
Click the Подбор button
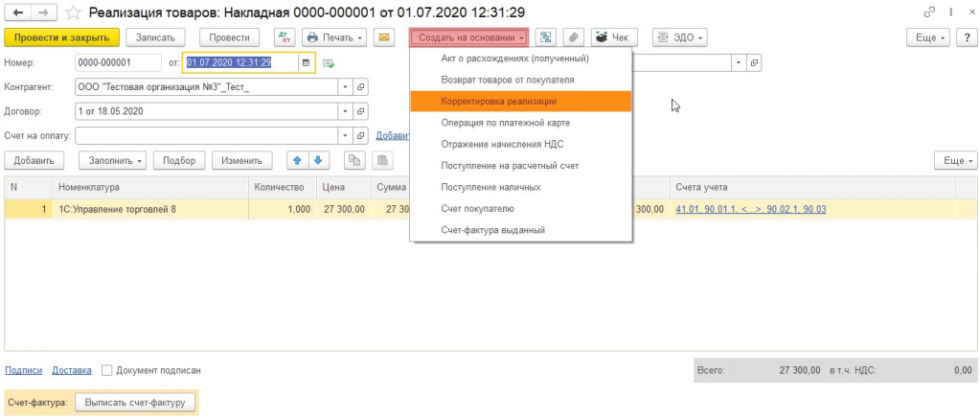tap(179, 160)
